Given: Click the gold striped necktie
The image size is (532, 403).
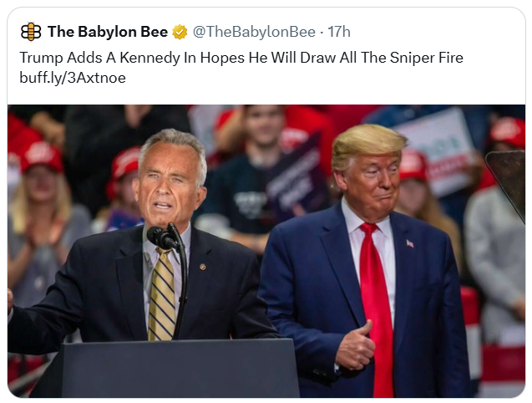Looking at the screenshot, I should [161, 293].
